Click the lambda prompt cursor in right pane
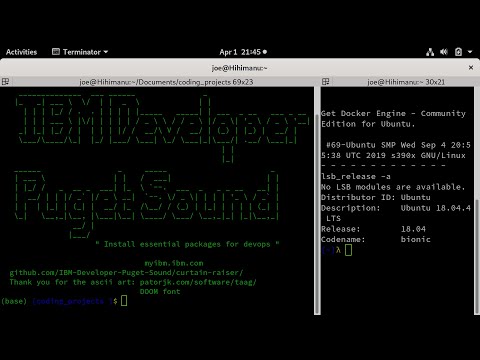This screenshot has height=360, width=480. click(348, 250)
